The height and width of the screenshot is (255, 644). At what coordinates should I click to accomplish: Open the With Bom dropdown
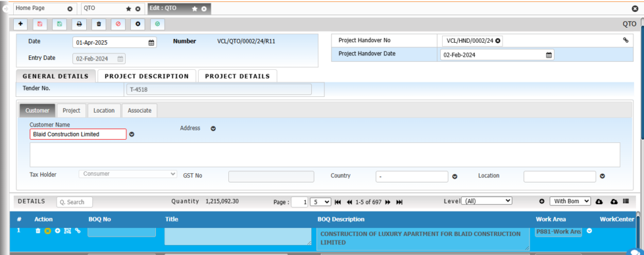tap(570, 201)
